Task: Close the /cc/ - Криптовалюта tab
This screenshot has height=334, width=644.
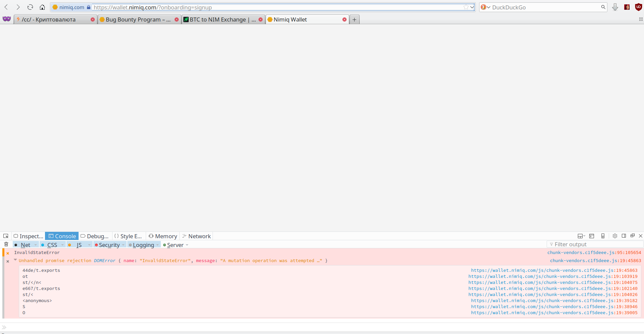Action: (x=93, y=19)
